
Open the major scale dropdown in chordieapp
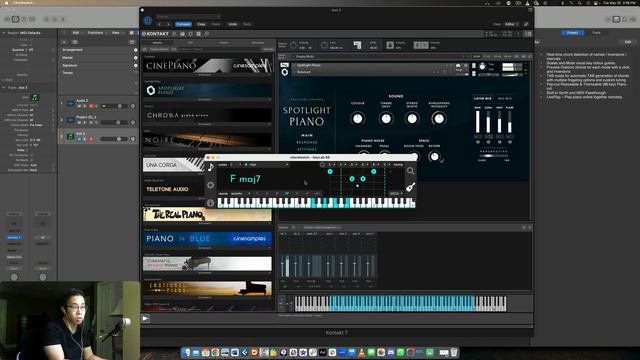[267, 164]
